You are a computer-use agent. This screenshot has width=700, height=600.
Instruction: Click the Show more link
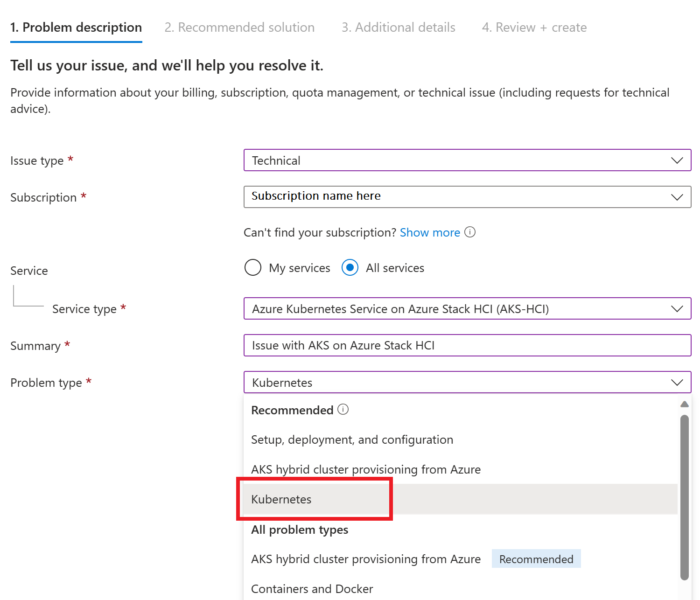pos(430,232)
